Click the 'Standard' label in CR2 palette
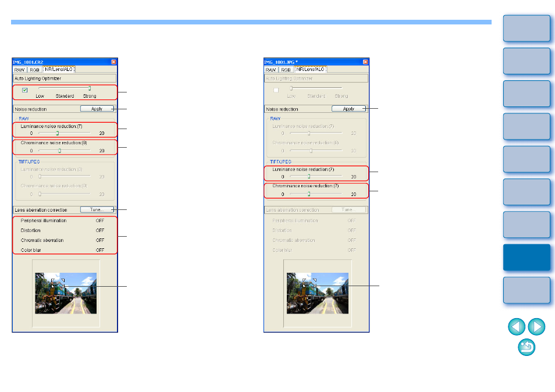The width and height of the screenshot is (555, 392). click(65, 96)
